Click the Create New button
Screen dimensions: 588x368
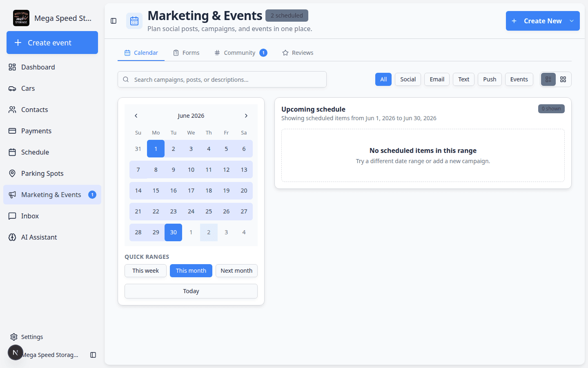543,21
